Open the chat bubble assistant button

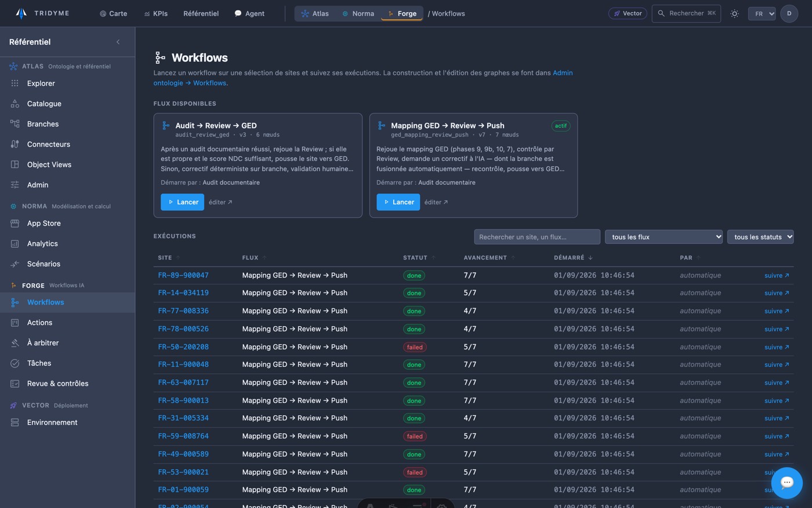pyautogui.click(x=786, y=482)
